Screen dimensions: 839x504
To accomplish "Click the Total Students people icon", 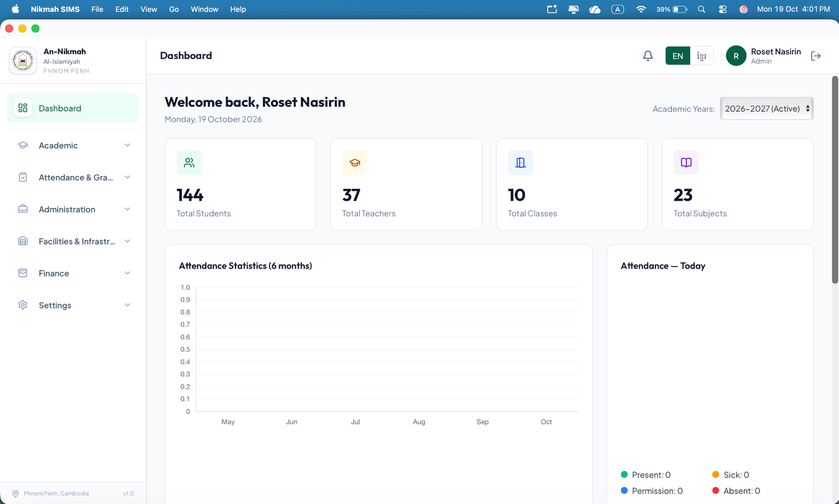I will coord(189,162).
